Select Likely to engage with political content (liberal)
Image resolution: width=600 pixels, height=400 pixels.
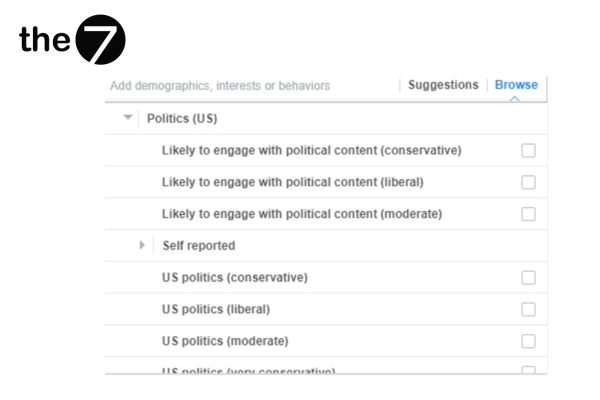pos(293,182)
